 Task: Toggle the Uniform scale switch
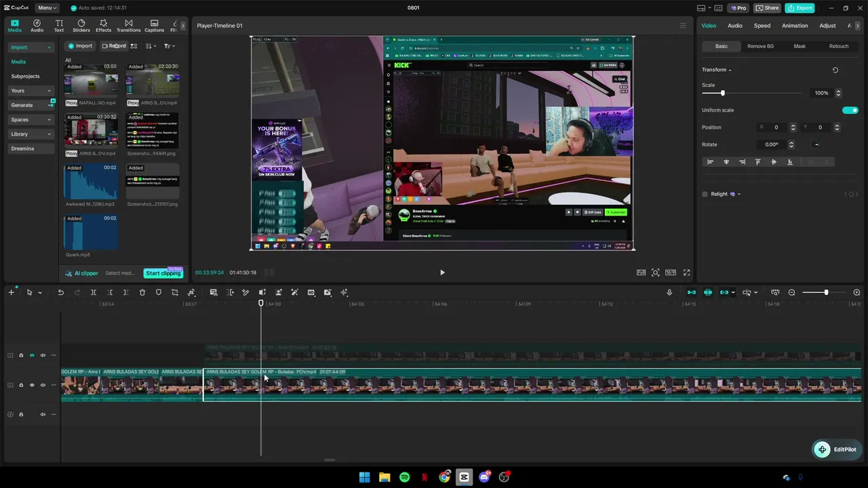click(850, 110)
